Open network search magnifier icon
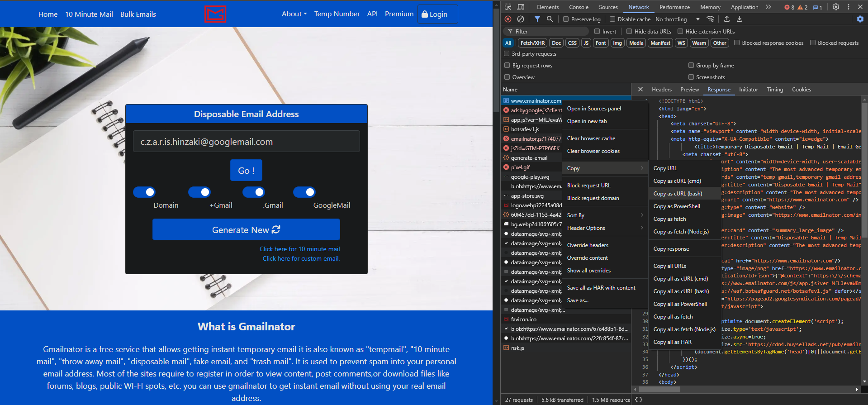The height and width of the screenshot is (405, 868). (x=550, y=19)
